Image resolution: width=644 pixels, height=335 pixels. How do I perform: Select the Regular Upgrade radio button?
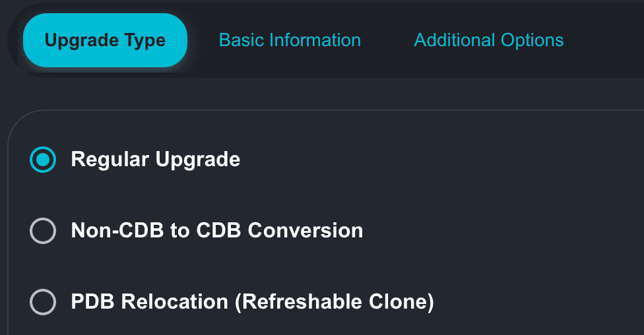(44, 160)
